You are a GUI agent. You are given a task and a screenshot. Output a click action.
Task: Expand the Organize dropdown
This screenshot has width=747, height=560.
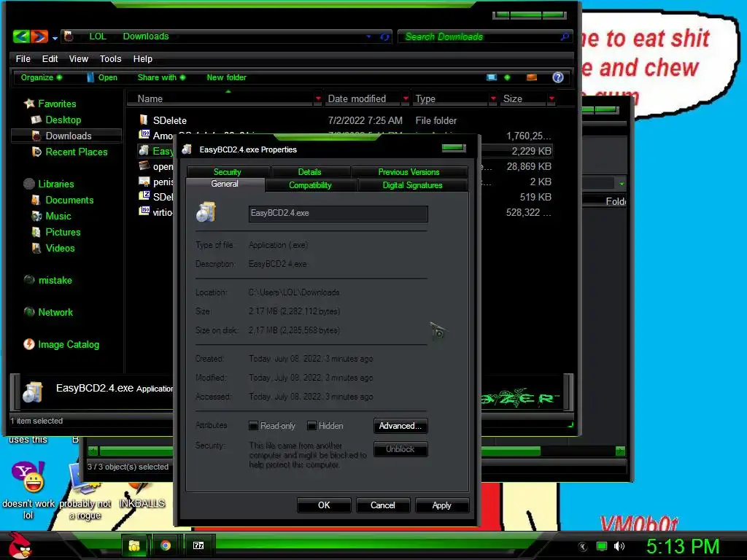(42, 77)
